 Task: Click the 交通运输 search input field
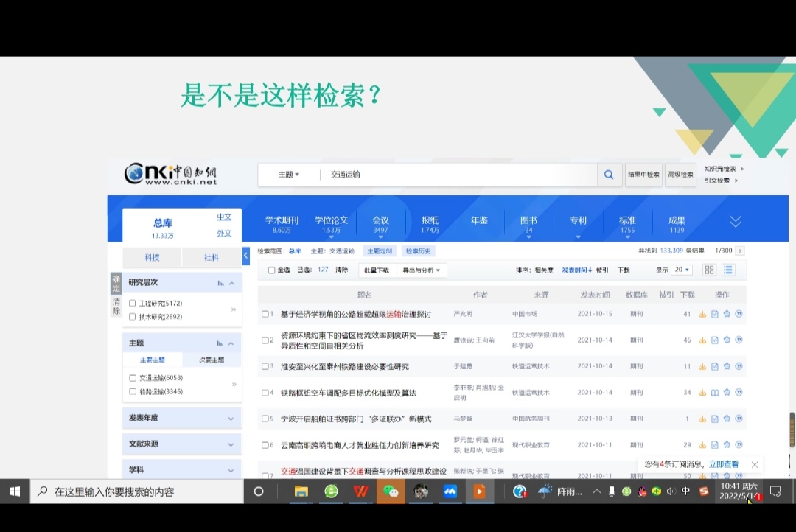457,175
